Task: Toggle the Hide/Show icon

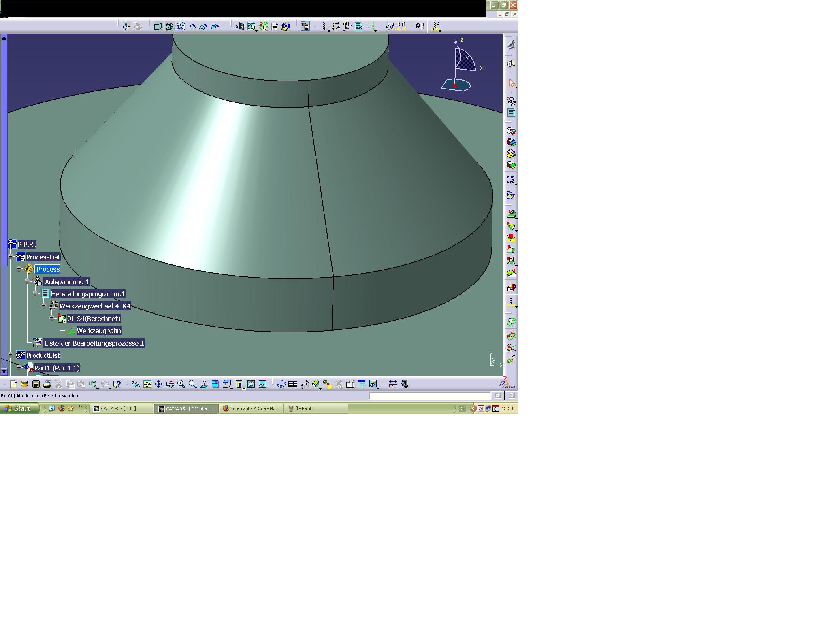Action: (251, 384)
